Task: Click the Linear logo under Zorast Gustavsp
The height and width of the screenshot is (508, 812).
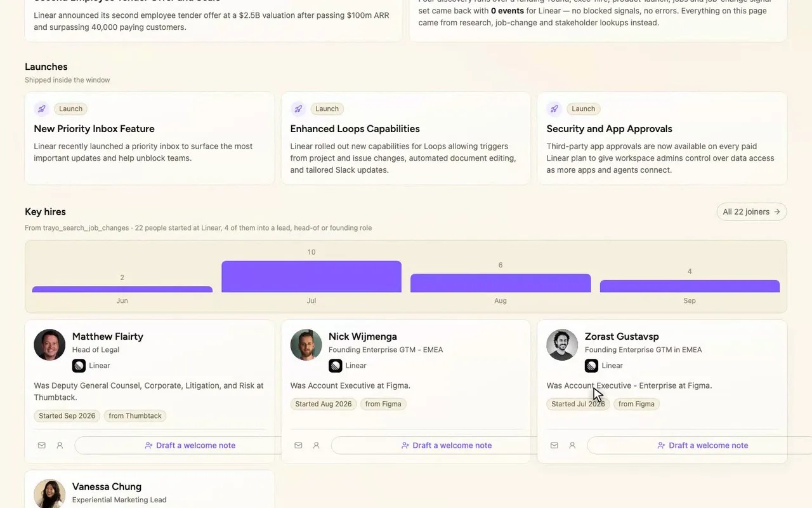Action: pyautogui.click(x=591, y=366)
